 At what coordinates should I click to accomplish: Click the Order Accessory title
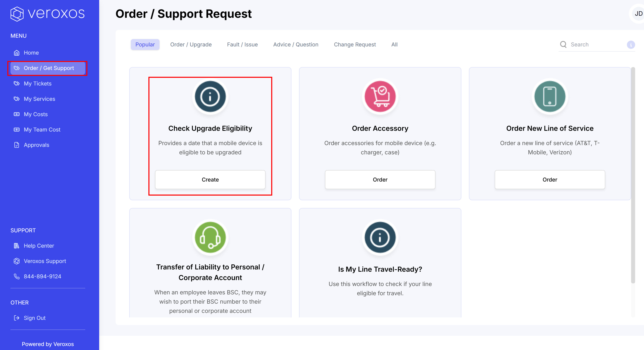pos(380,128)
